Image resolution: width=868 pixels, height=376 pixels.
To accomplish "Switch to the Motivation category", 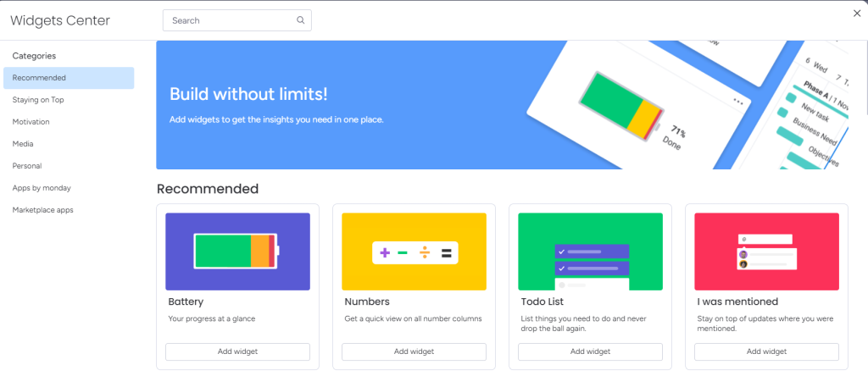I will [x=31, y=122].
